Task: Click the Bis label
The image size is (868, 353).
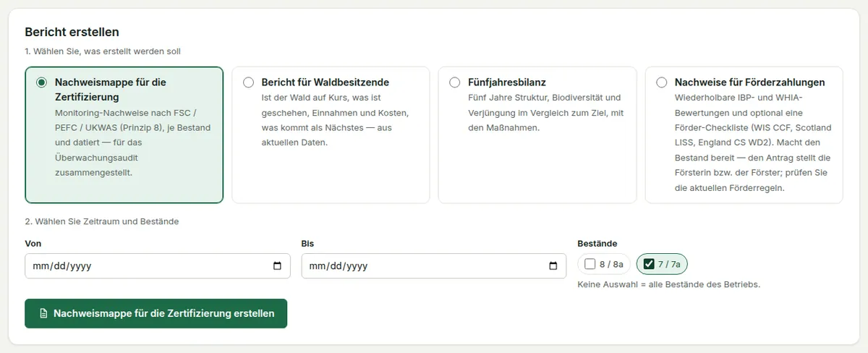Action: pyautogui.click(x=307, y=244)
